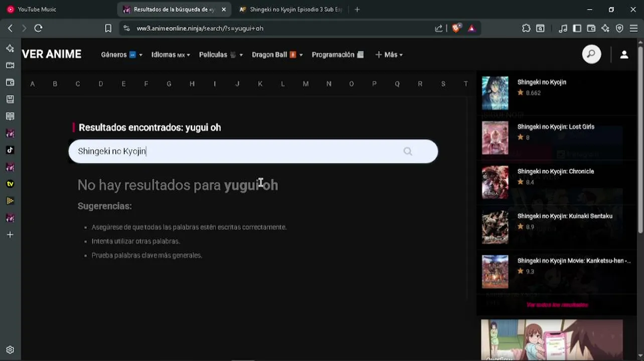The height and width of the screenshot is (361, 644).
Task: Open Shingeki no Kyojin: Chronicle result
Action: (556, 171)
